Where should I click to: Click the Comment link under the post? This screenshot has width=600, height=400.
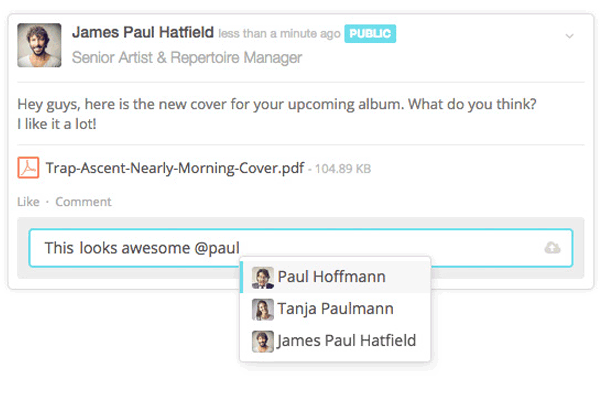click(83, 202)
